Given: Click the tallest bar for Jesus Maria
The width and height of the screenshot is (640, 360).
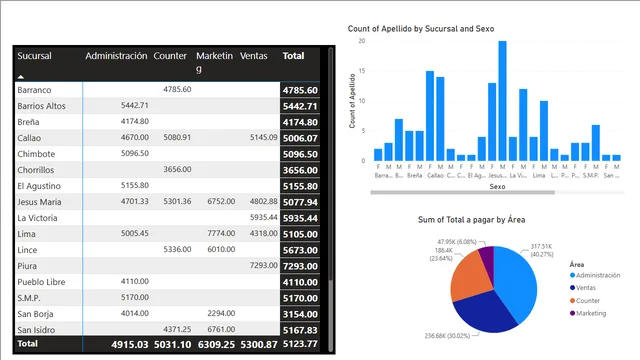Looking at the screenshot, I should [502, 100].
